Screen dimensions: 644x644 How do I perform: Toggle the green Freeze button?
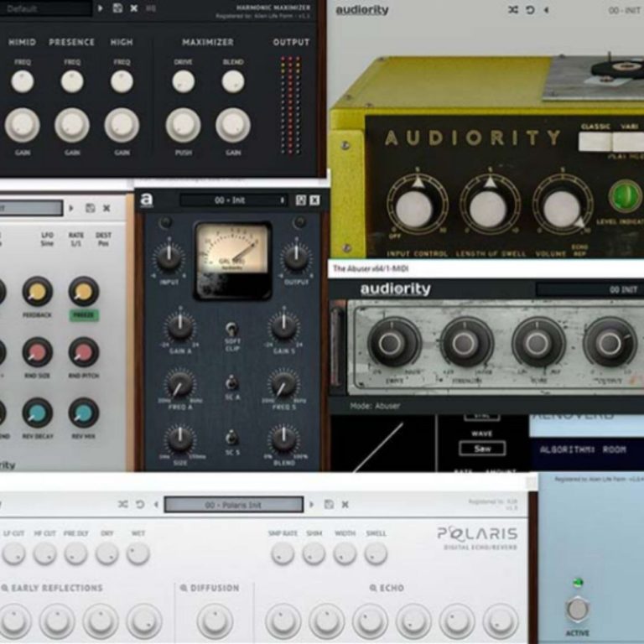tap(83, 315)
